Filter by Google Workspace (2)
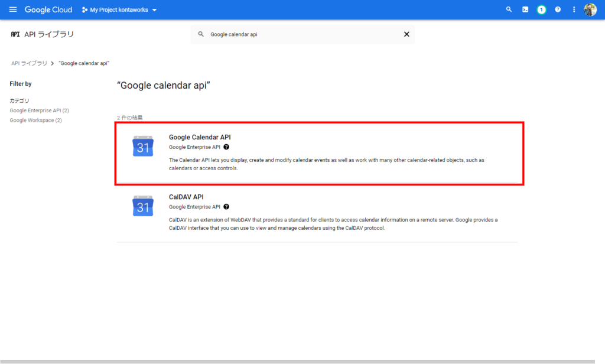Viewport: 605px width, 364px height. tap(35, 120)
